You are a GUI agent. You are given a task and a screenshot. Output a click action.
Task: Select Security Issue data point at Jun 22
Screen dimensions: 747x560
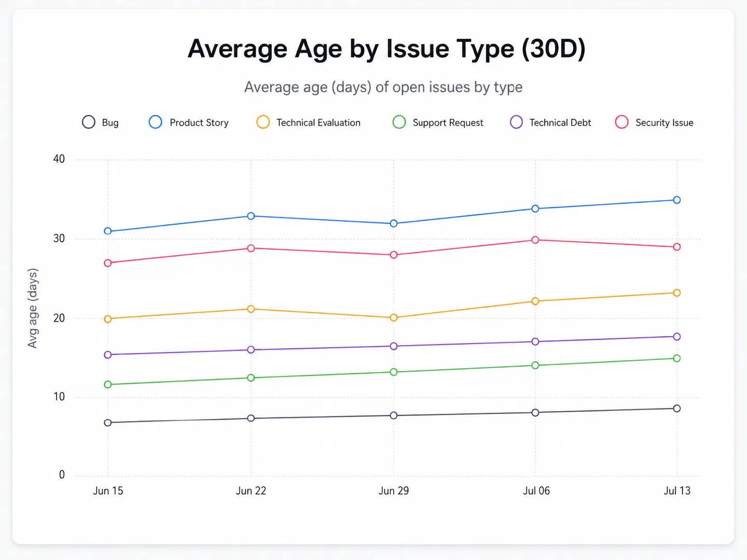coord(251,248)
